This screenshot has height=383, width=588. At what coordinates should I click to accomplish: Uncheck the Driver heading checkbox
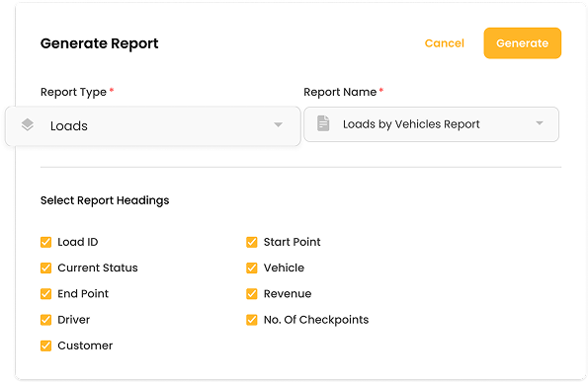tap(45, 320)
